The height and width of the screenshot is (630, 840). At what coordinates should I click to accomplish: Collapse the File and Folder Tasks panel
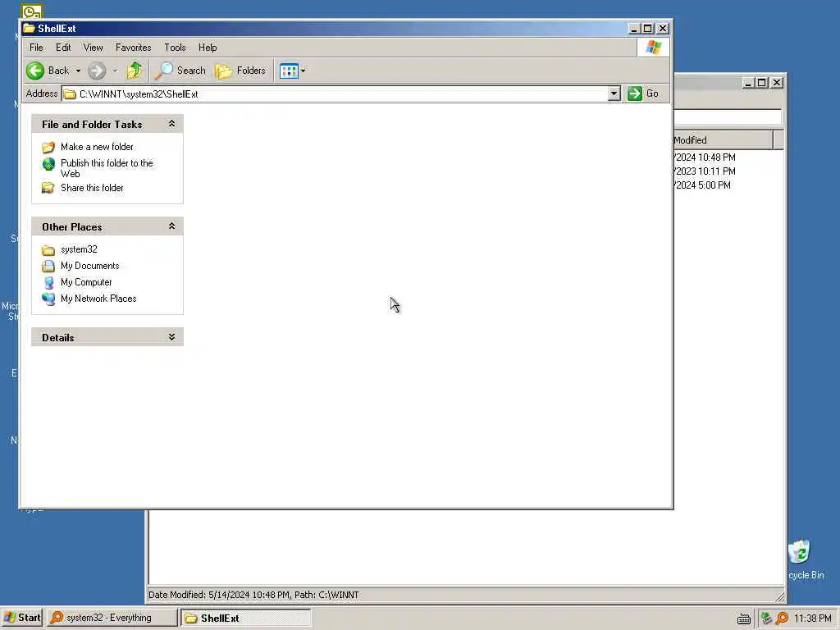point(172,124)
